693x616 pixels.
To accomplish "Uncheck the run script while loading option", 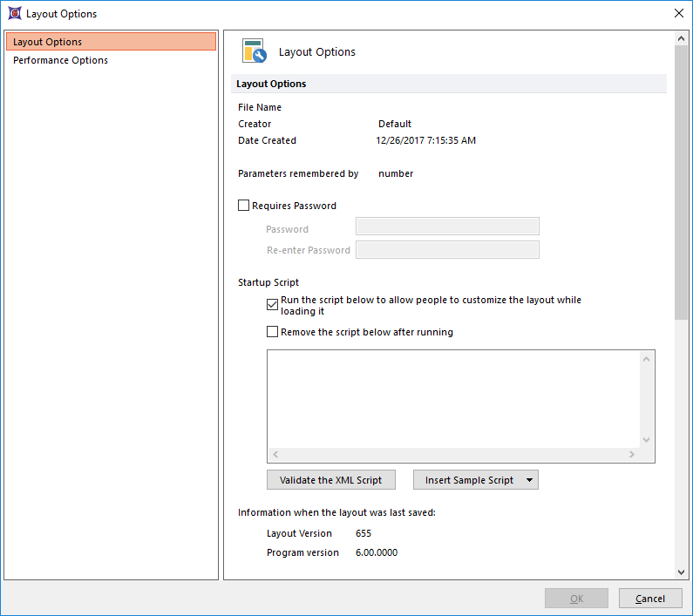I will [273, 305].
